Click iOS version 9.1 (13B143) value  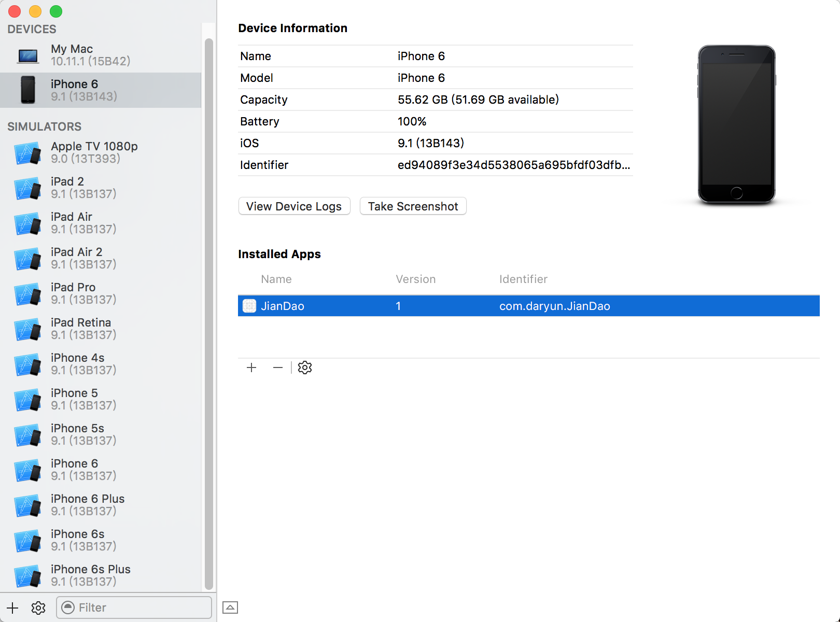(x=431, y=143)
